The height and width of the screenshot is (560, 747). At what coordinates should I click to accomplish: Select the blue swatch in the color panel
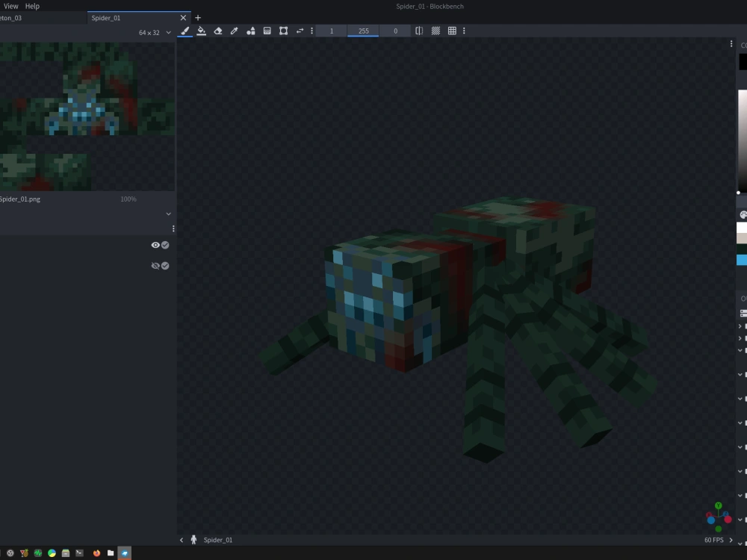[x=740, y=260]
